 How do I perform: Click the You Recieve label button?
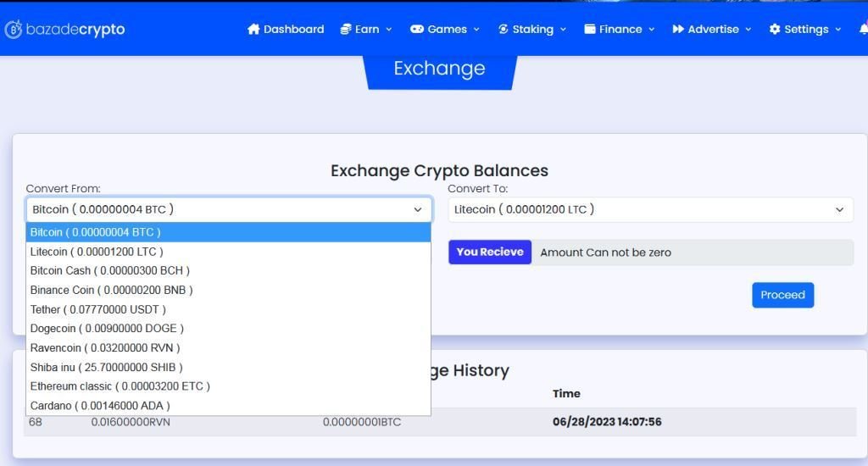(x=490, y=252)
